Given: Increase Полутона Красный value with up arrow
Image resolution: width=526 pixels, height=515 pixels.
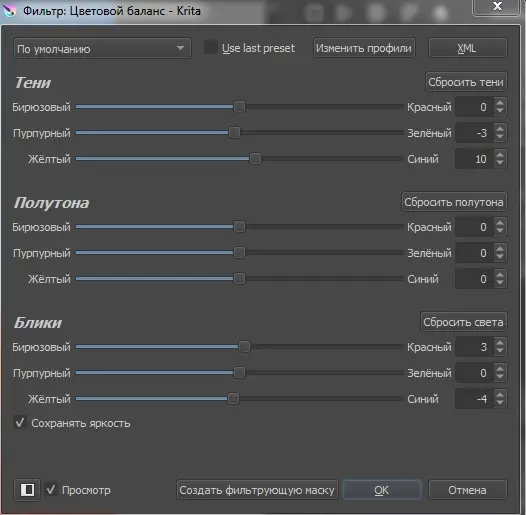Looking at the screenshot, I should (500, 223).
